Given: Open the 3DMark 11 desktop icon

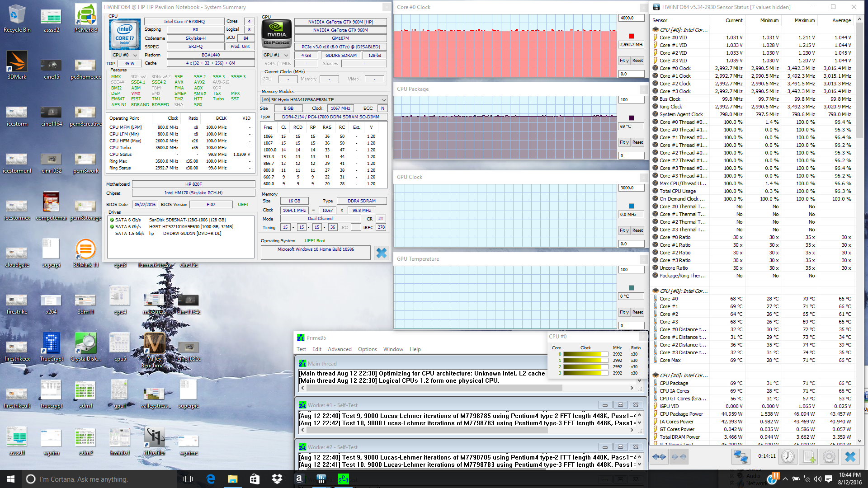Looking at the screenshot, I should (85, 253).
